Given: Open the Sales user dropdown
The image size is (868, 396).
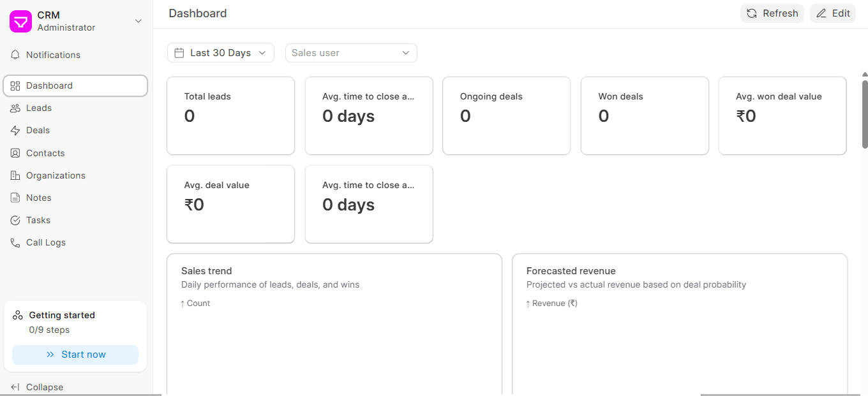Looking at the screenshot, I should click(x=351, y=53).
